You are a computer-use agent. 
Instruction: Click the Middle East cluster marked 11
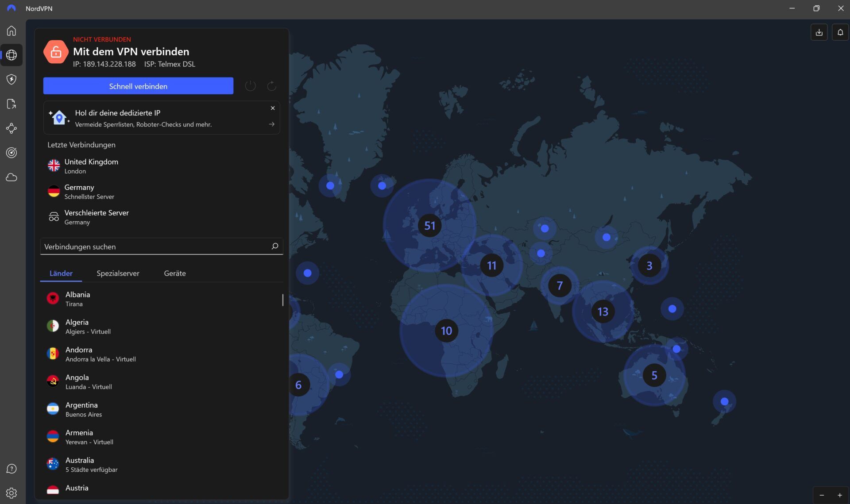coord(491,265)
